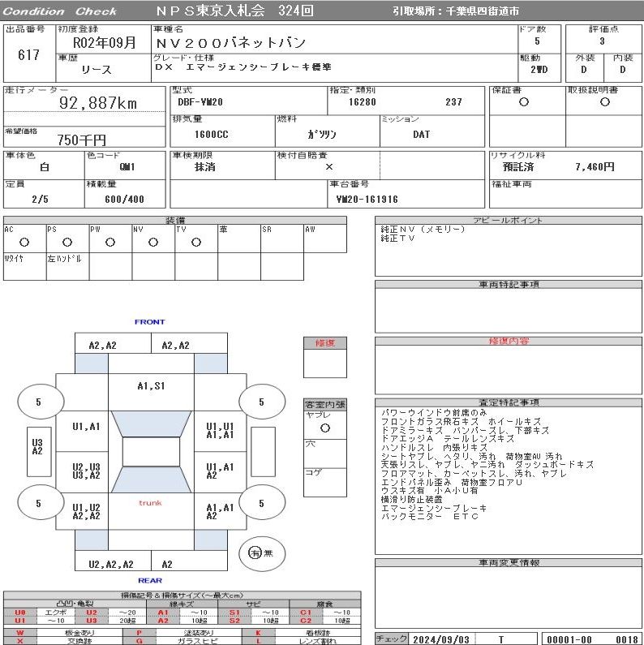Click the load capacity 600/400
Screen dimensions: 644x645
(x=124, y=200)
